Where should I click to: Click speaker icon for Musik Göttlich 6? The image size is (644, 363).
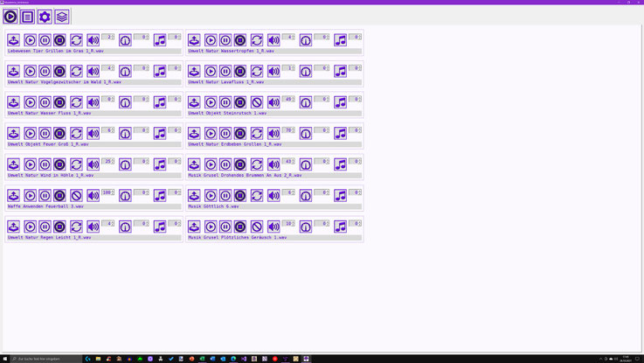274,196
